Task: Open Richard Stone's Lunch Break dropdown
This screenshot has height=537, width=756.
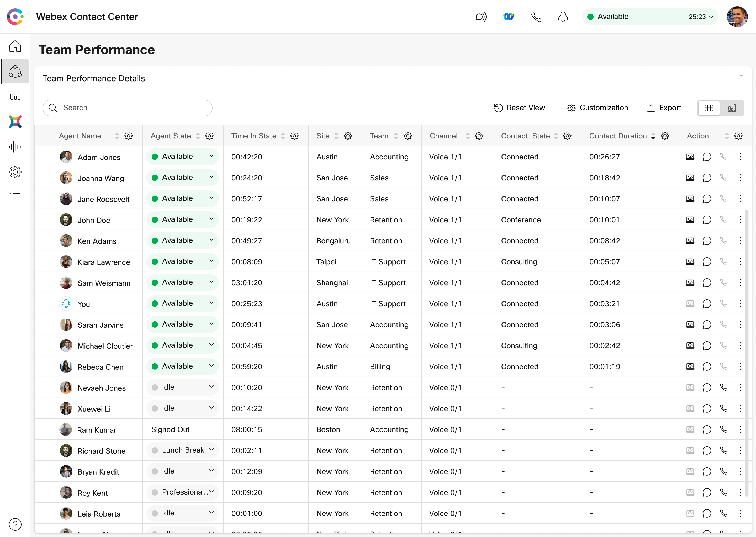Action: (212, 450)
